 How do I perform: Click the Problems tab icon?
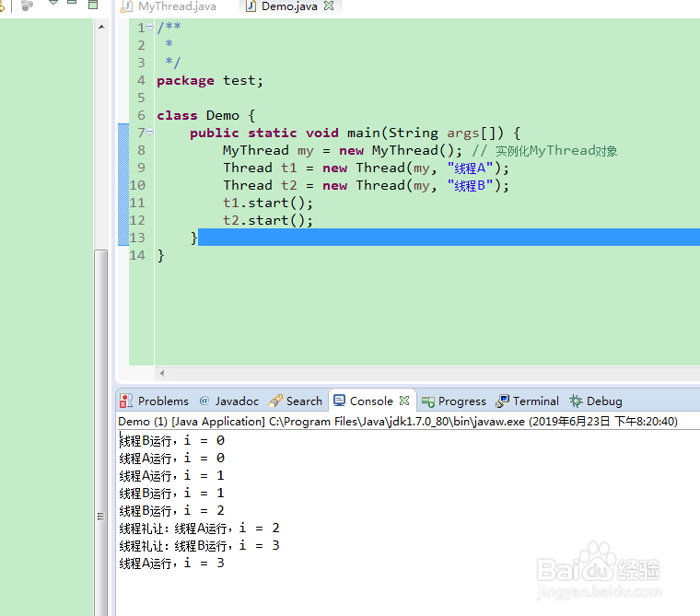126,401
